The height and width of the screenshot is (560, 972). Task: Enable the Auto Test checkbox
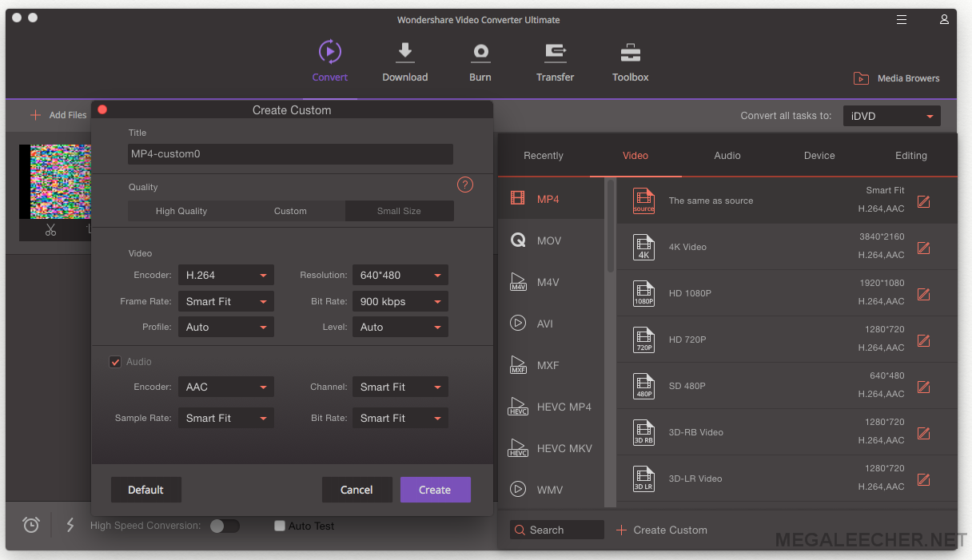(280, 526)
